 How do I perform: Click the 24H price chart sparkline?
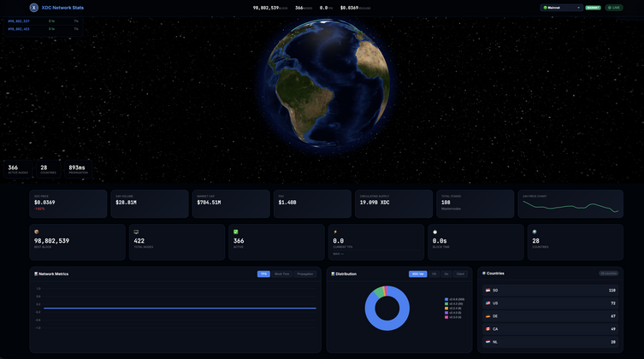tap(570, 206)
